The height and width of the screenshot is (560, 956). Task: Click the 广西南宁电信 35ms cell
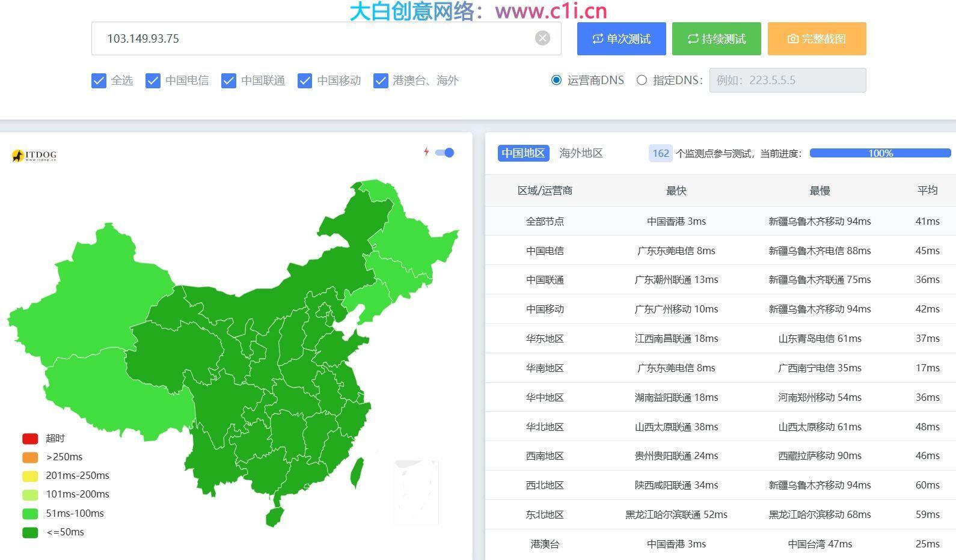pos(820,368)
